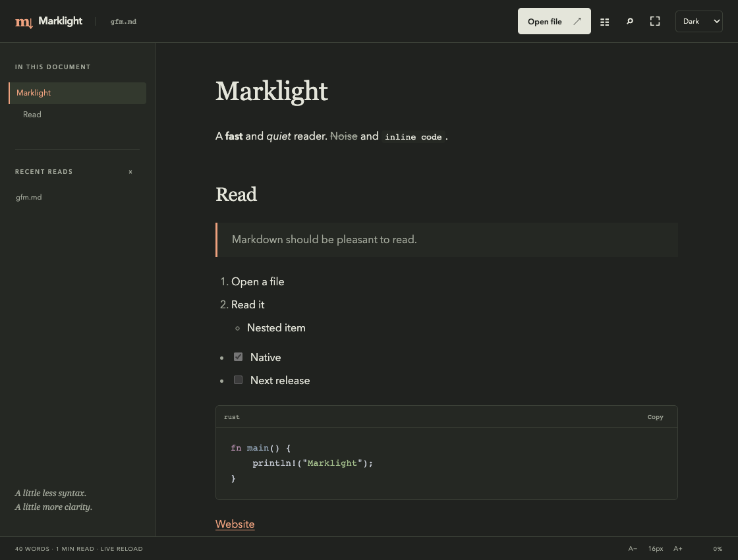Click the 'rust' language label
738x560 pixels.
231,417
